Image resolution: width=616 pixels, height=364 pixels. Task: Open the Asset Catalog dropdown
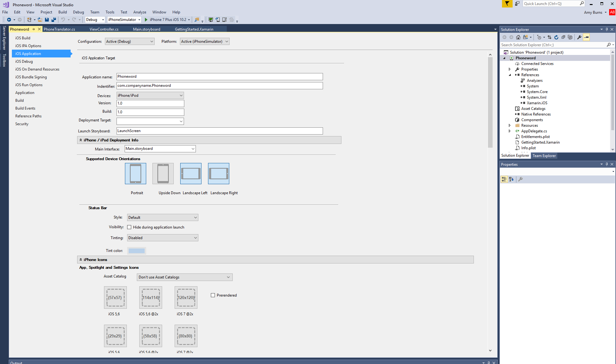tap(185, 277)
